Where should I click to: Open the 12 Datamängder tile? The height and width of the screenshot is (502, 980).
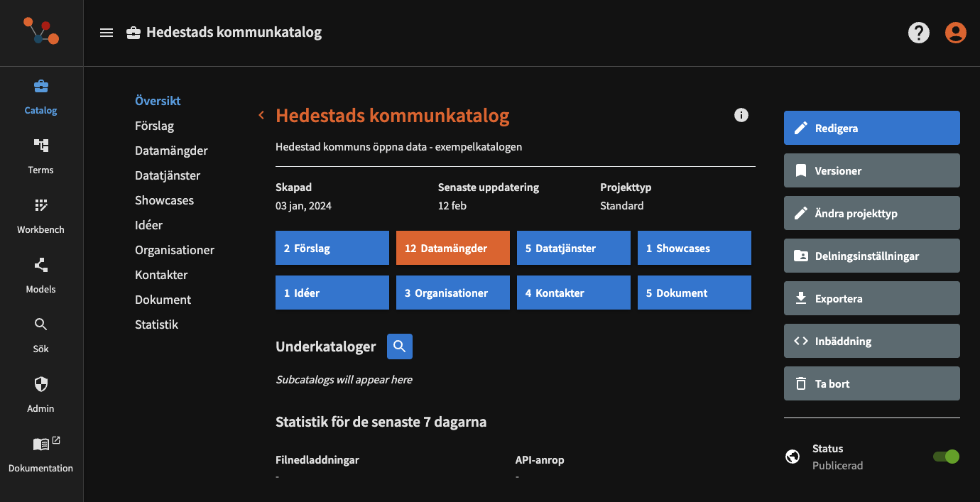452,249
